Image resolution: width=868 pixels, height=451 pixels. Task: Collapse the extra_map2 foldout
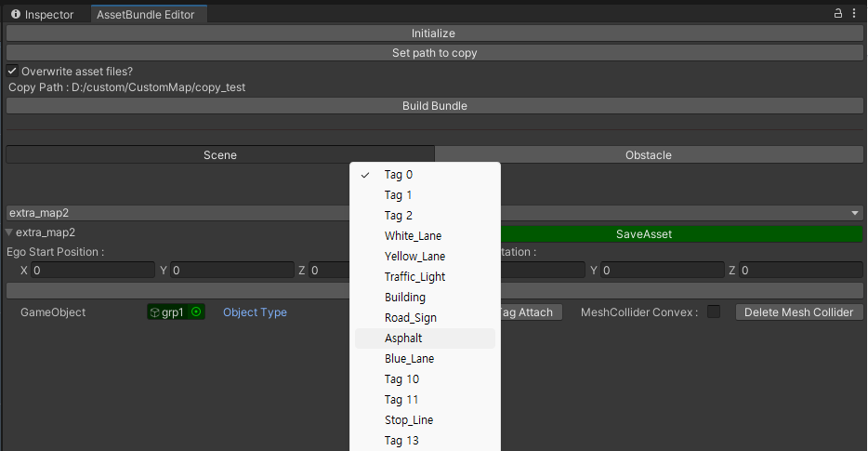point(9,233)
